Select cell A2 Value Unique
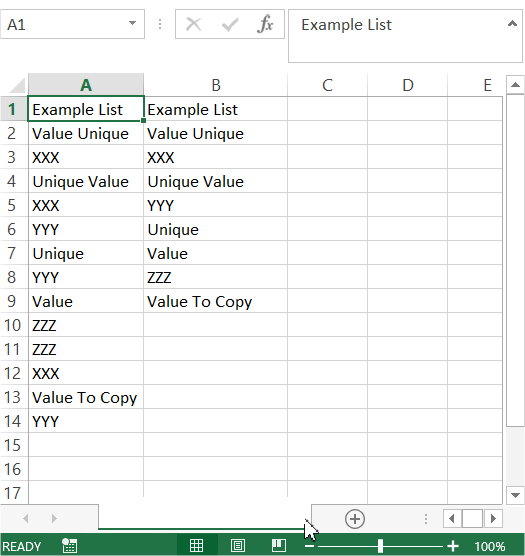This screenshot has height=556, width=525. pos(86,133)
